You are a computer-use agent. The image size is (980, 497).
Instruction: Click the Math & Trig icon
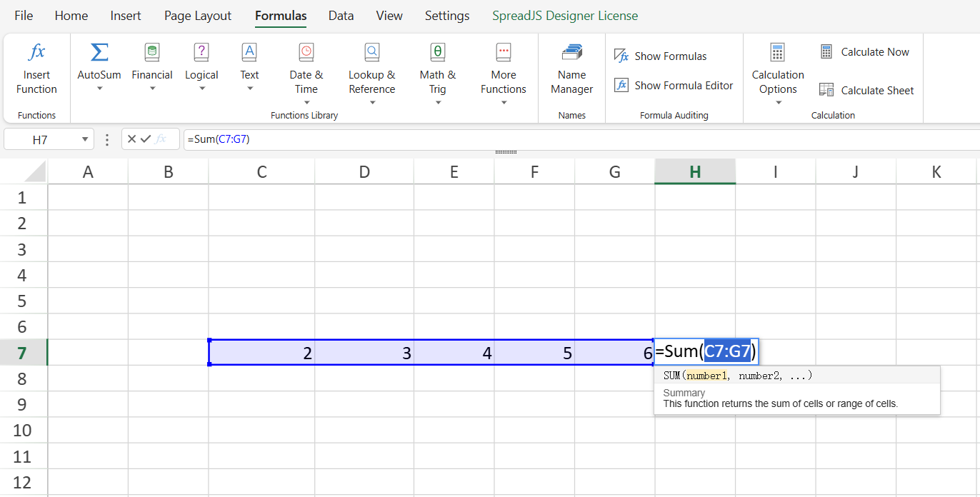pos(438,52)
